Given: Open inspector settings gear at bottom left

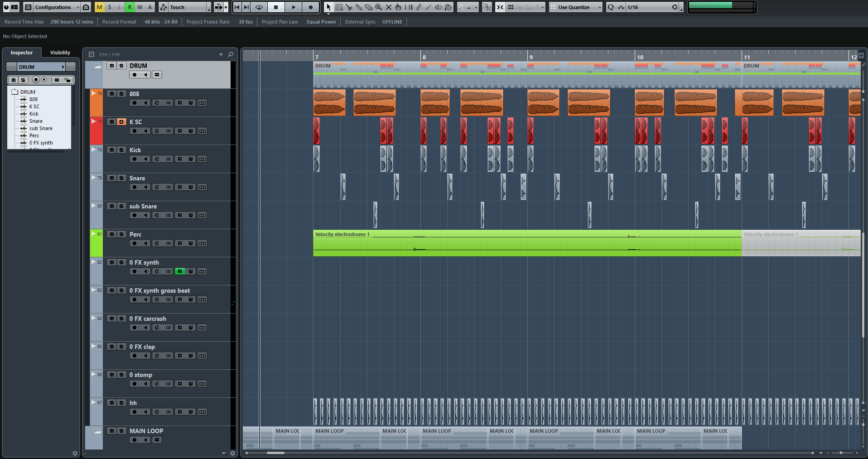Looking at the screenshot, I should tap(75, 453).
